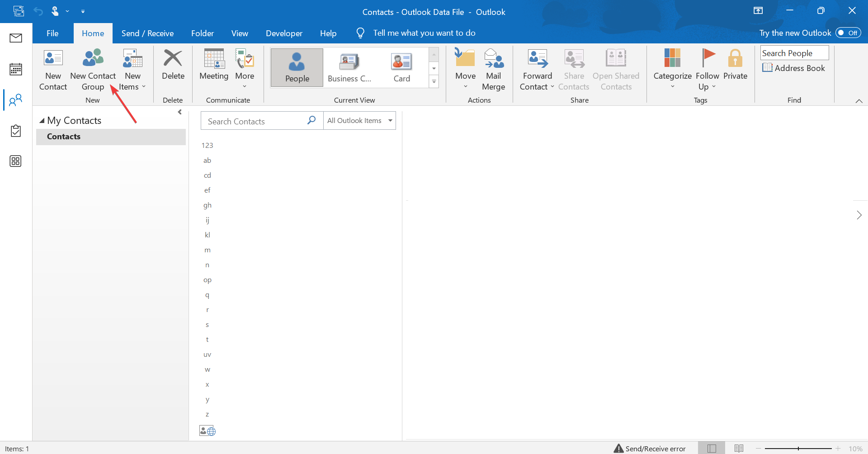Screen dimensions: 868x454
Task: Jump to contacts starting with z
Action: 207,414
